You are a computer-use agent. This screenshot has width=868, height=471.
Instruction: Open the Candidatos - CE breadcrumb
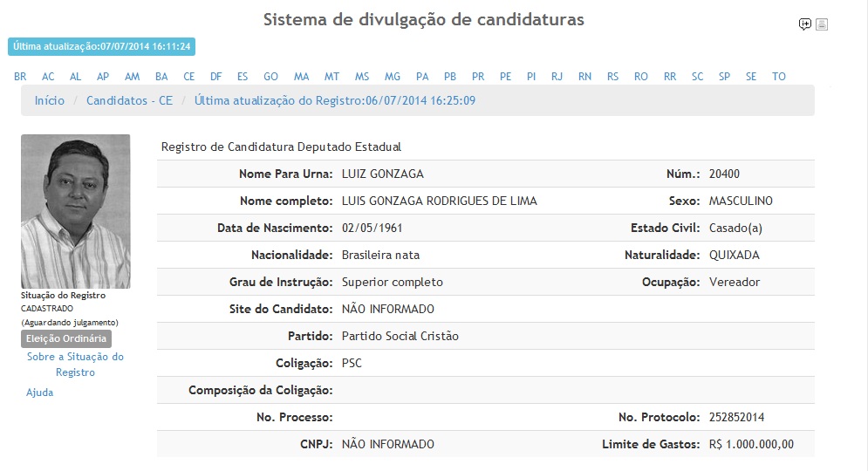[x=129, y=101]
